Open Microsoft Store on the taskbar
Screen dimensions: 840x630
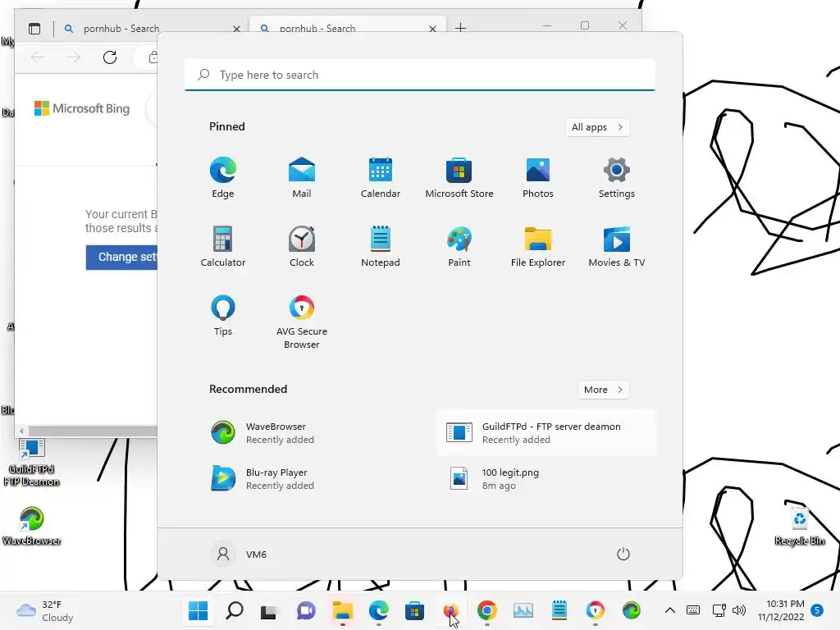[x=414, y=610]
